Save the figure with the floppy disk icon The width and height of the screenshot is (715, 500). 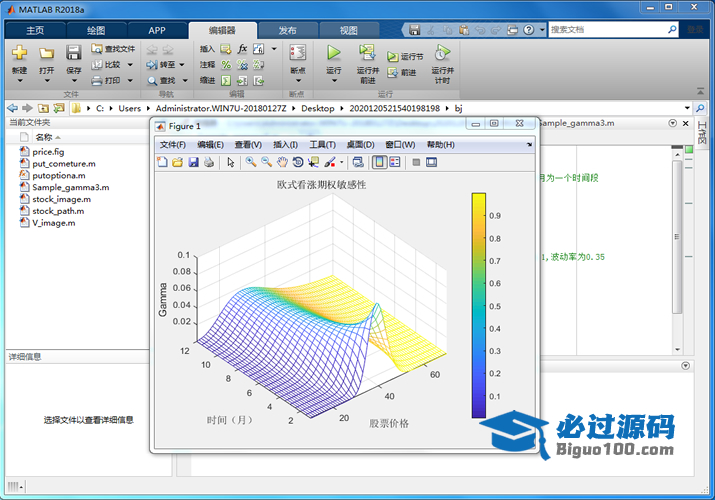coord(193,162)
